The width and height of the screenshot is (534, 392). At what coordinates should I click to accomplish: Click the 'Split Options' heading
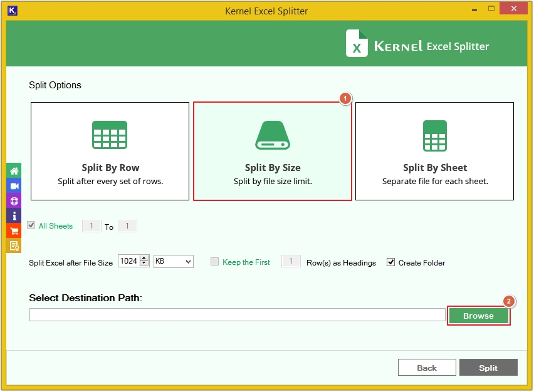click(55, 85)
